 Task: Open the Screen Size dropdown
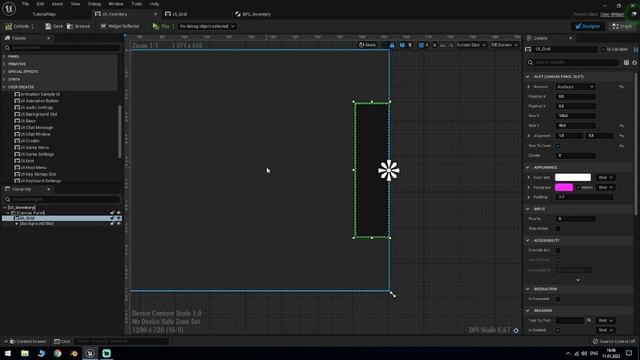tap(471, 45)
